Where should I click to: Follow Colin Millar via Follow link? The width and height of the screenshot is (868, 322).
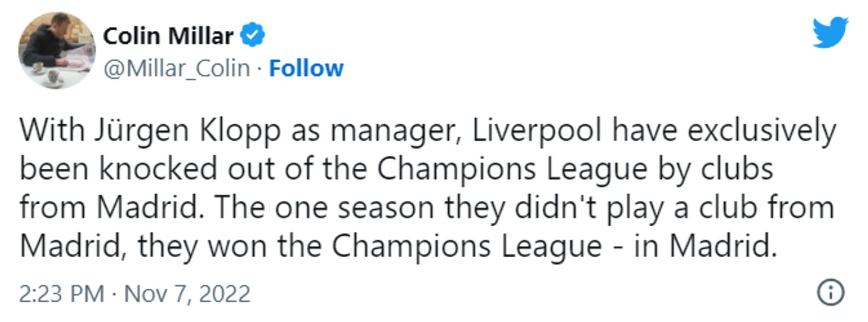306,68
